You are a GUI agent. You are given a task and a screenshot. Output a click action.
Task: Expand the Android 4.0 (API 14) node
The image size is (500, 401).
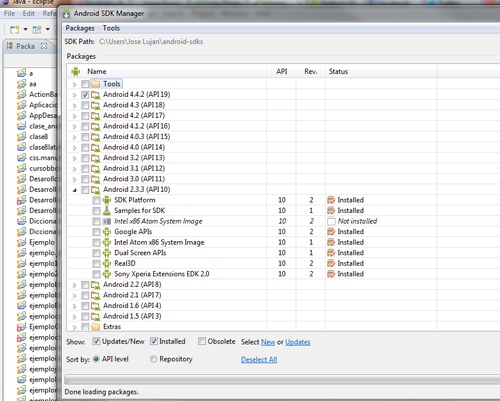point(75,148)
